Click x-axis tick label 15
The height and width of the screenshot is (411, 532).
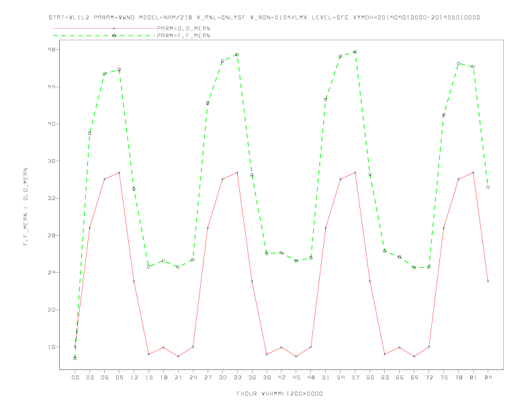(x=148, y=377)
